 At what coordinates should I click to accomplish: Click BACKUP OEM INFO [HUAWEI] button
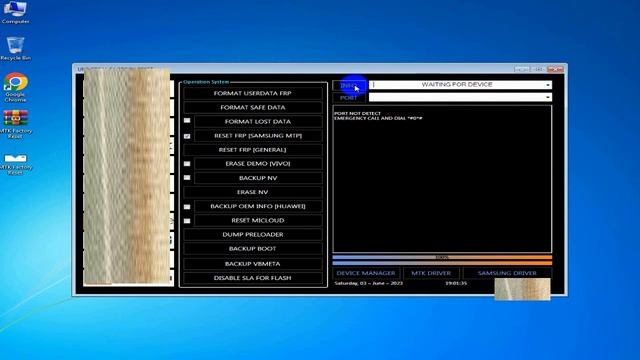click(x=258, y=206)
